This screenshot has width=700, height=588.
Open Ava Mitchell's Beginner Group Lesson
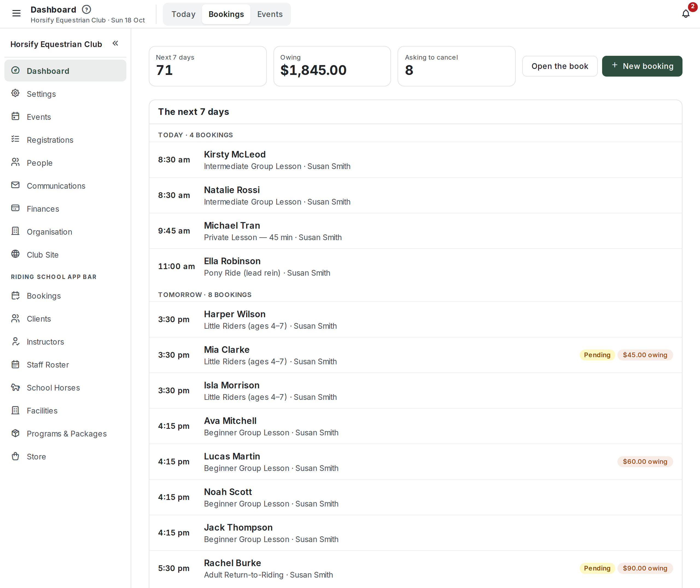[x=415, y=426]
